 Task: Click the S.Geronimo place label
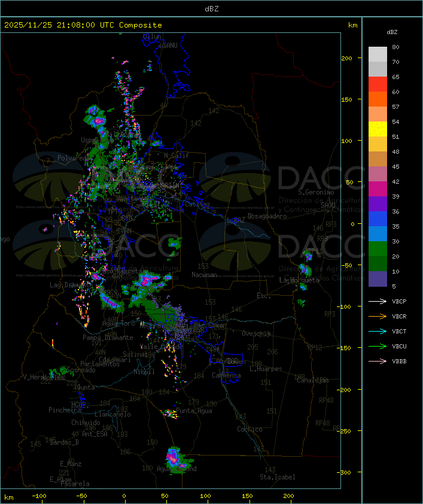pyautogui.click(x=316, y=192)
